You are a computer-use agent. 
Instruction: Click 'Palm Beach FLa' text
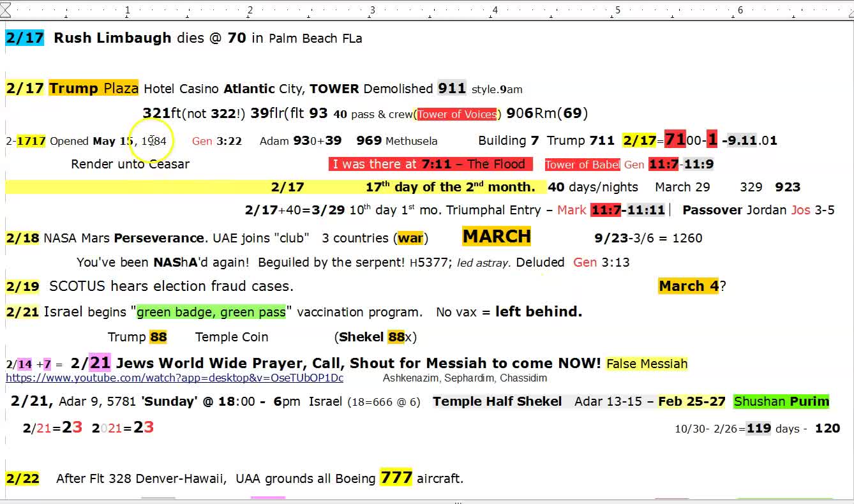coord(315,38)
